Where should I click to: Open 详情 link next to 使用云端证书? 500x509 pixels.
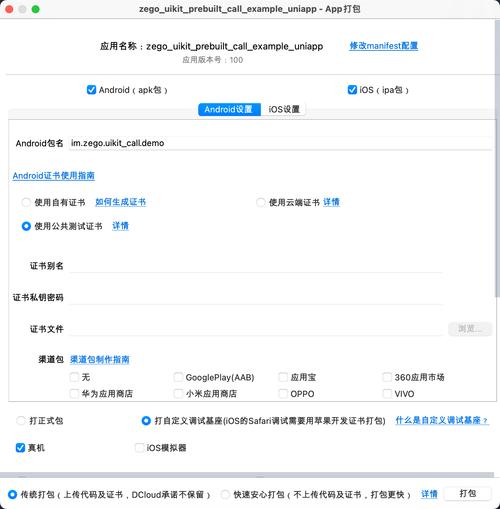(331, 202)
